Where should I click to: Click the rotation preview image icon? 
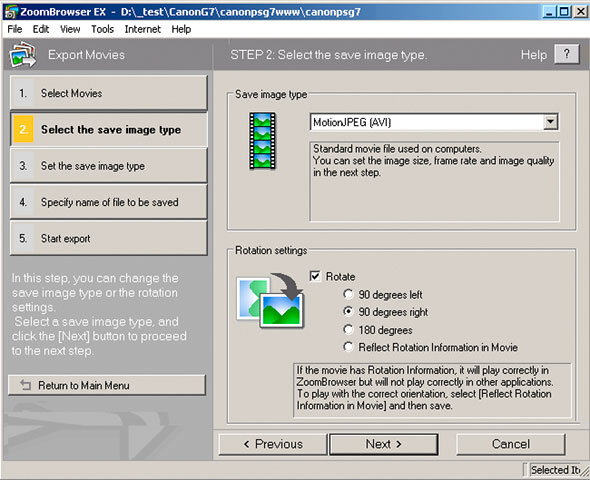270,301
